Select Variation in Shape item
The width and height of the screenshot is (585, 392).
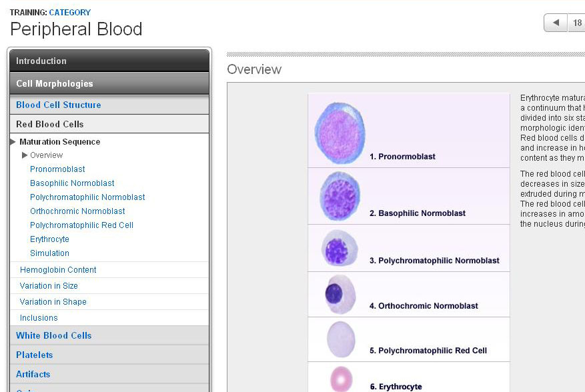click(53, 302)
